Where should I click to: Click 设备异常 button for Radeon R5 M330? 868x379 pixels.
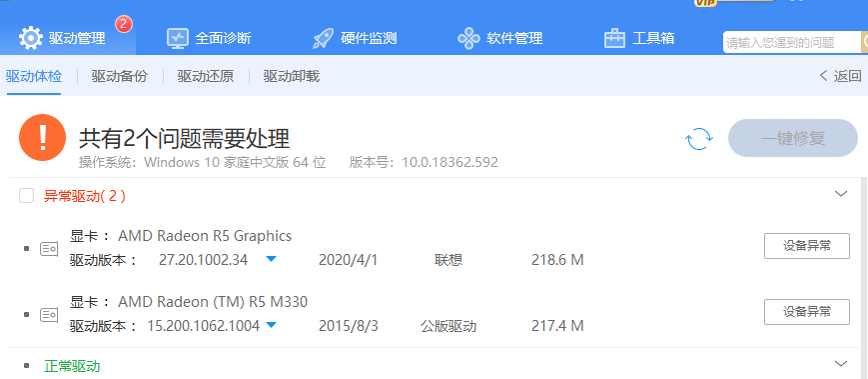click(806, 312)
